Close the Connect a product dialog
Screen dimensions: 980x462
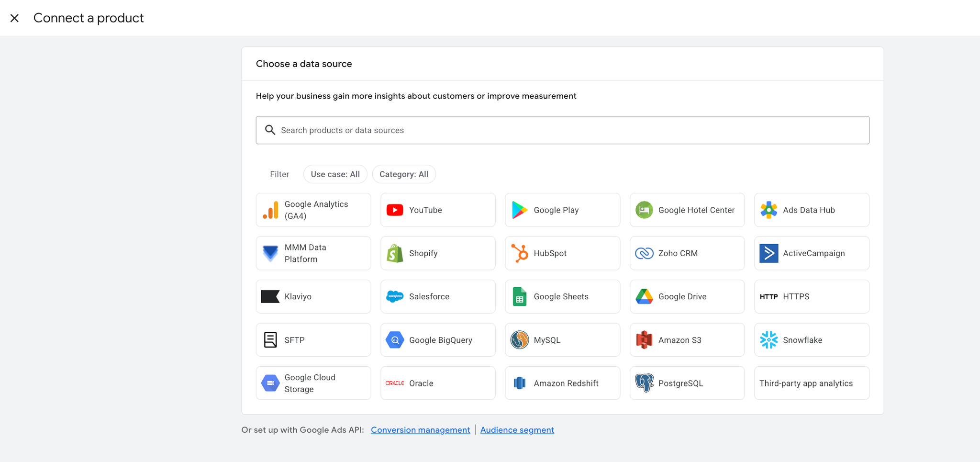point(15,18)
